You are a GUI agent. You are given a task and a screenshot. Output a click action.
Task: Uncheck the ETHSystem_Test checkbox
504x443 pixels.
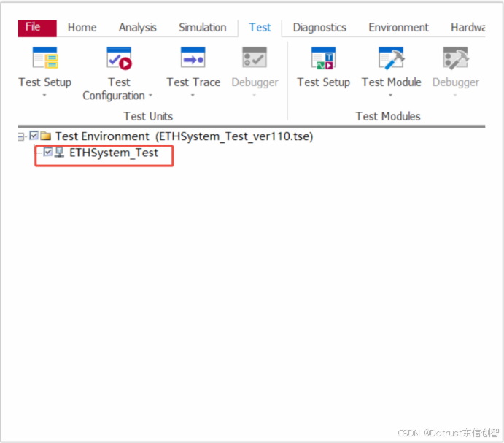click(x=48, y=152)
